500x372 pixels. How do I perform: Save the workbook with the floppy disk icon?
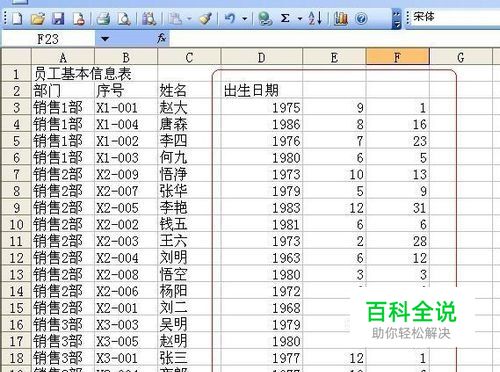pyautogui.click(x=58, y=18)
